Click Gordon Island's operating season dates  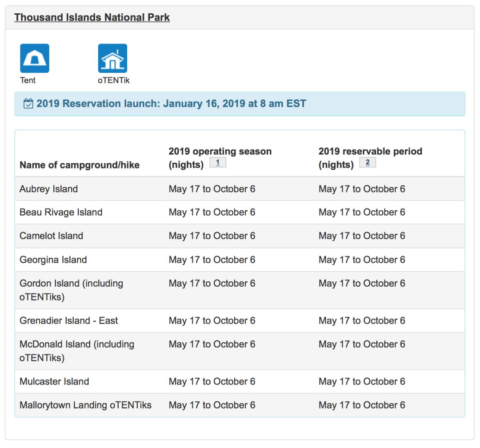click(212, 283)
